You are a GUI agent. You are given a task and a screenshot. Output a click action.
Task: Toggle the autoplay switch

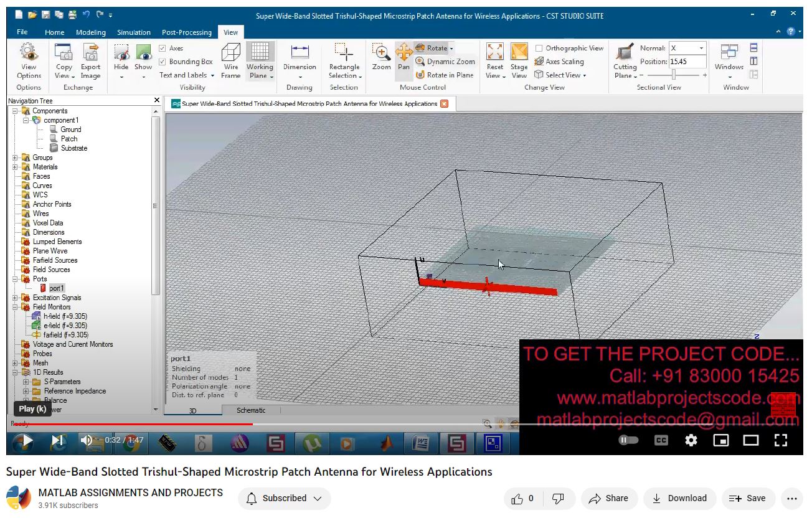[x=629, y=440]
